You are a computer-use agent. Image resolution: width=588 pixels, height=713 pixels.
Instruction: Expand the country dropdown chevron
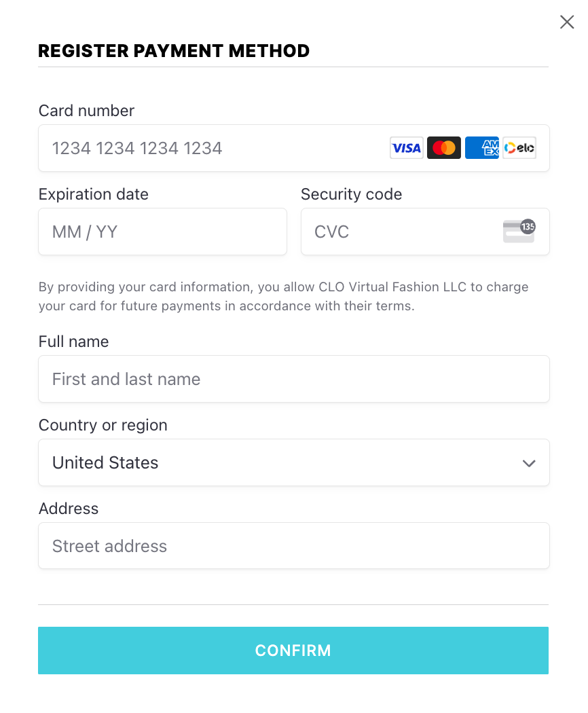tap(529, 463)
